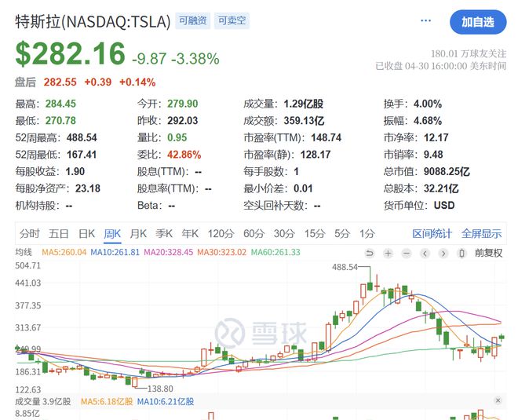518x420 pixels.
Task: Click the 180.01 万球友关注 follower count
Action: click(469, 53)
